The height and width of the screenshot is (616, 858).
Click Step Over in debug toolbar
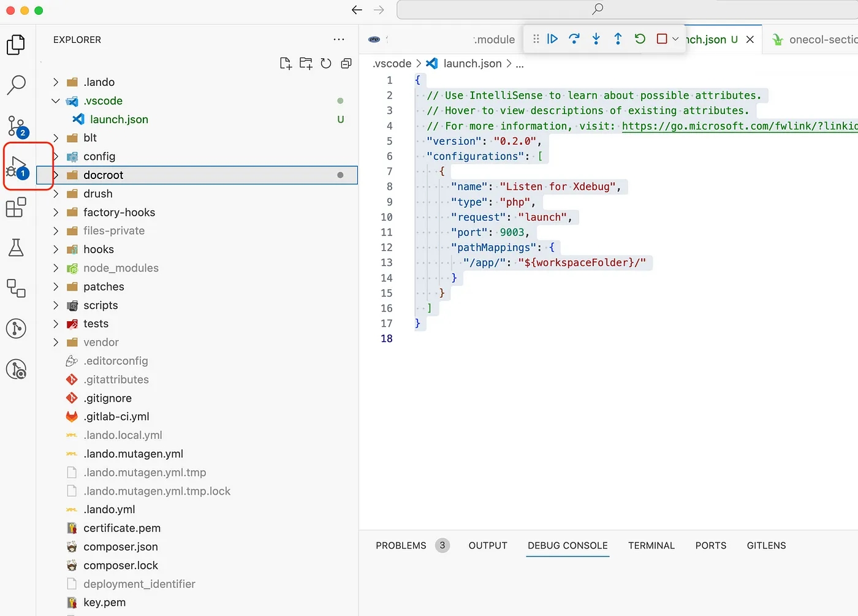coord(574,39)
